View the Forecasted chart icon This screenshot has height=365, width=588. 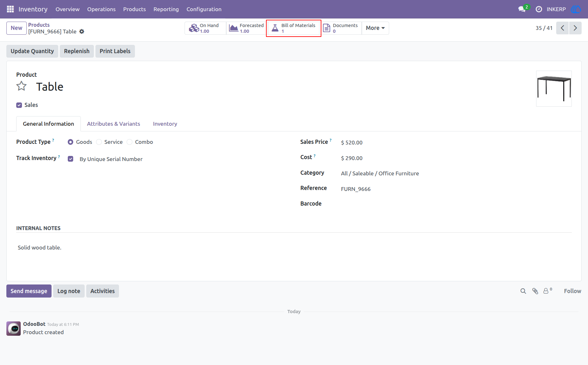click(x=234, y=28)
